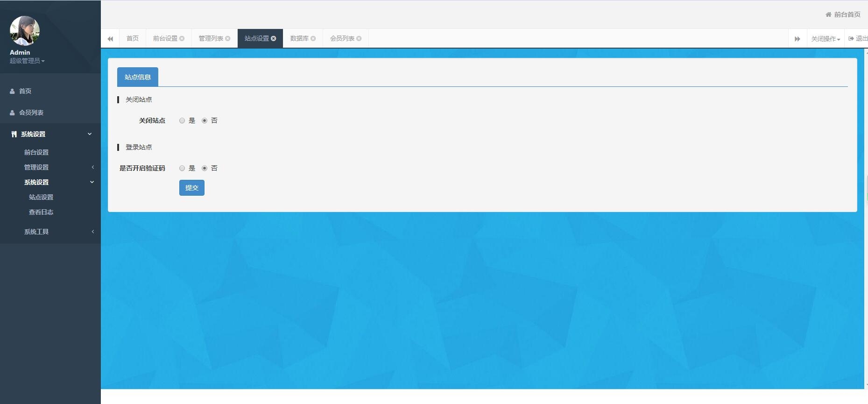Expand the 管理设置 sidebar submenu
The width and height of the screenshot is (868, 404).
point(36,167)
